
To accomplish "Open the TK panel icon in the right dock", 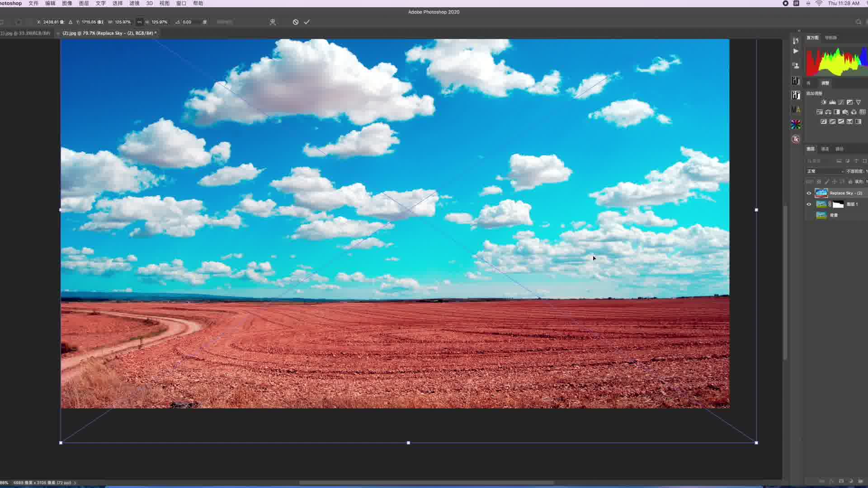I will point(796,139).
